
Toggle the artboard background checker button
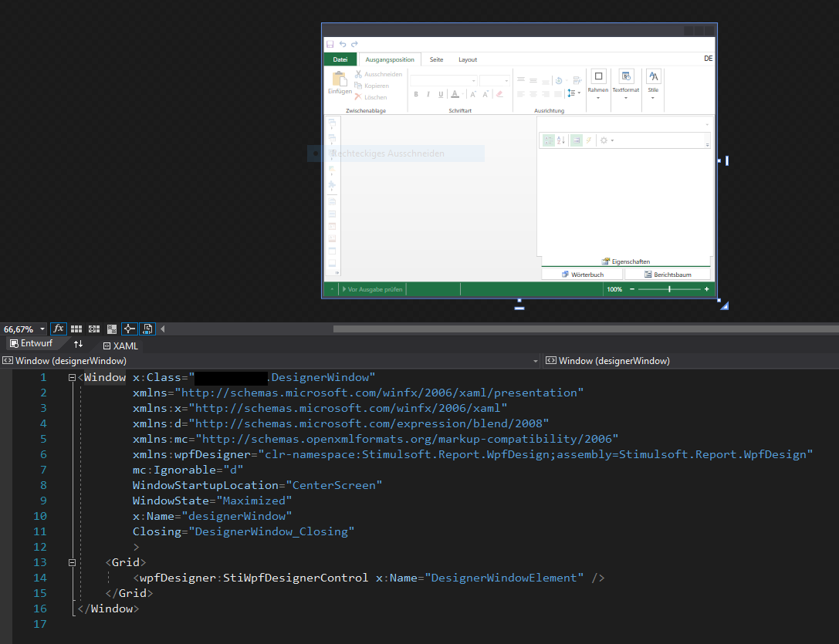click(112, 329)
